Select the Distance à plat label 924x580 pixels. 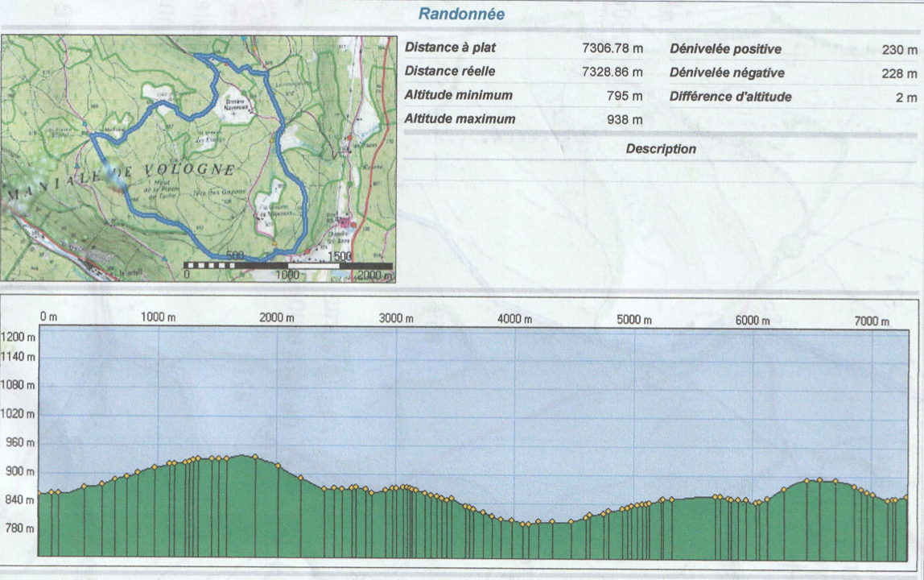tap(450, 48)
